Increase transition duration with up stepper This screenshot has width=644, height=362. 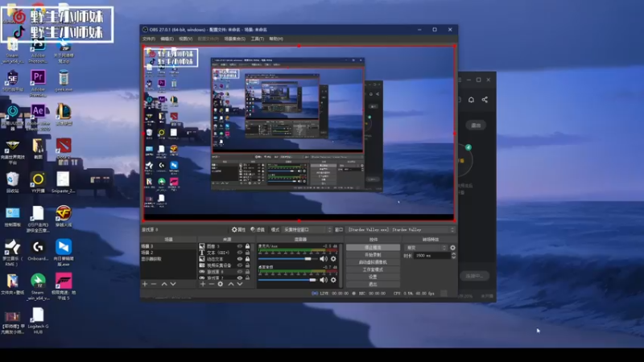pos(453,254)
